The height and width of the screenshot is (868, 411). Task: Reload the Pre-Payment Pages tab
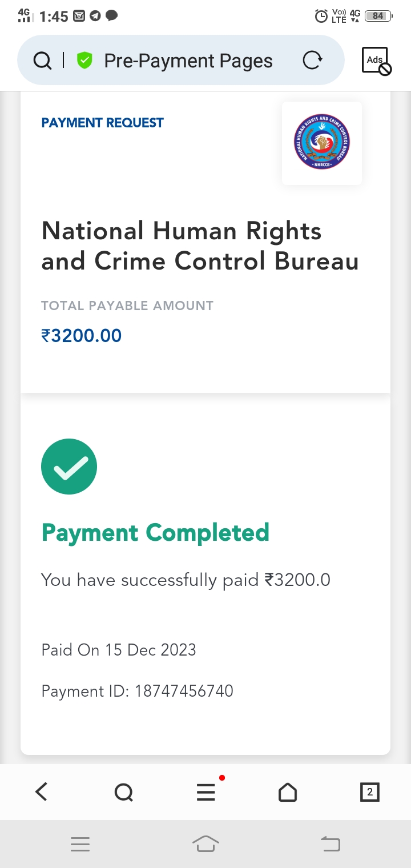tap(312, 61)
